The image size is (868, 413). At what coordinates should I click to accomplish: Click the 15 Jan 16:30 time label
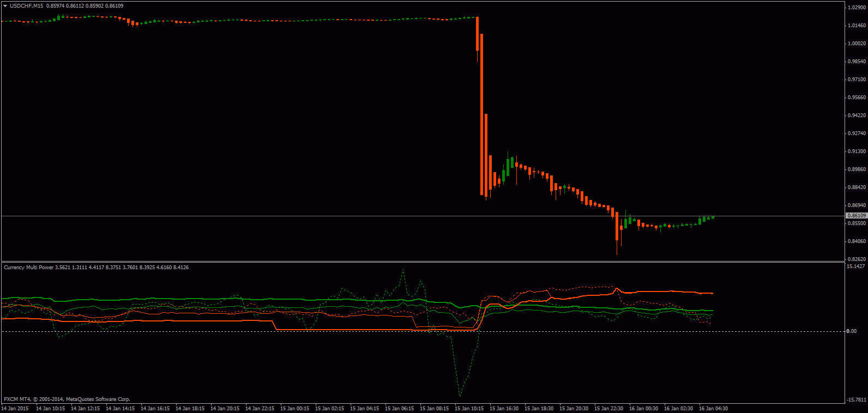504,409
